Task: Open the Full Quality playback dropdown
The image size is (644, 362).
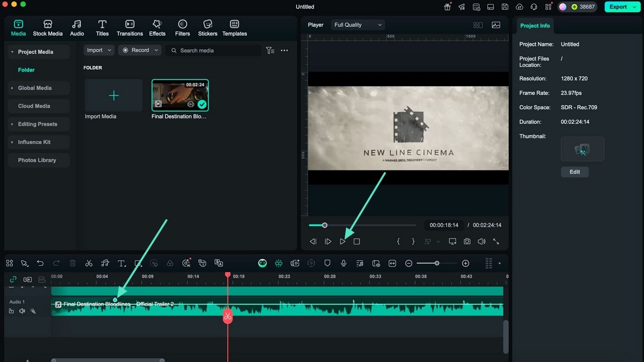Action: coord(358,25)
